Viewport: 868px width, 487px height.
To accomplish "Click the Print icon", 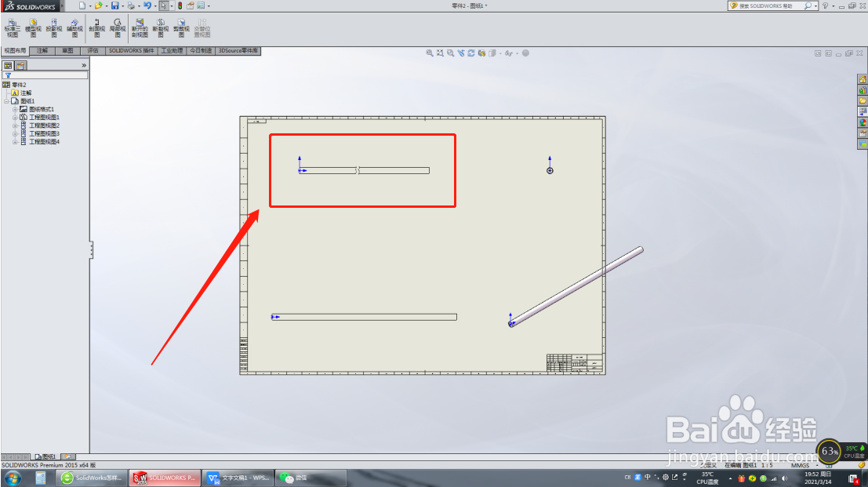I will pyautogui.click(x=131, y=5).
